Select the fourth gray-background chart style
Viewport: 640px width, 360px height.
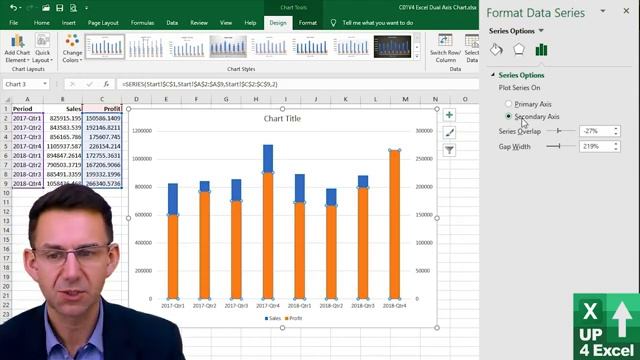228,47
